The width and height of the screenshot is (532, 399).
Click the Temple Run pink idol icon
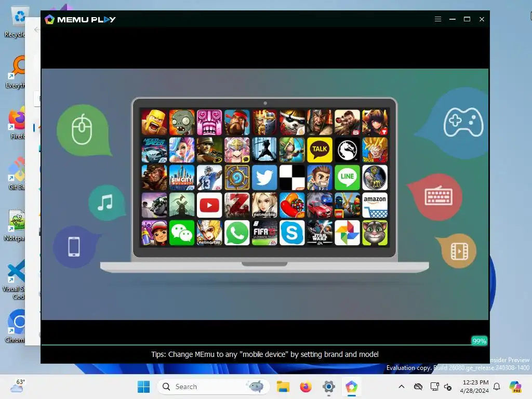[209, 122]
